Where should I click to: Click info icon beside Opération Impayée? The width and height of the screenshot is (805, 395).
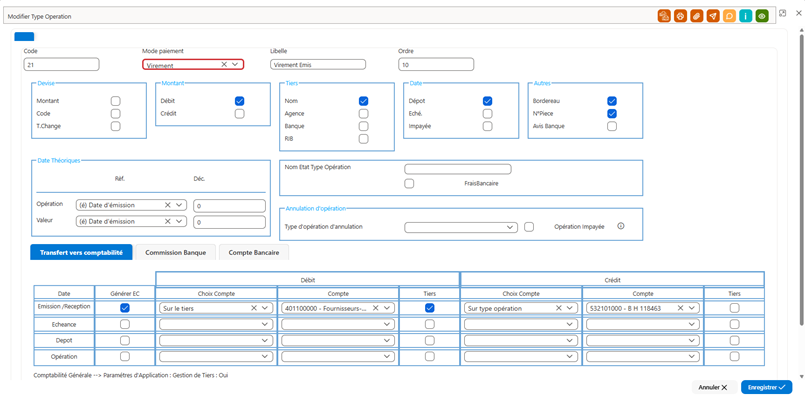click(x=620, y=226)
